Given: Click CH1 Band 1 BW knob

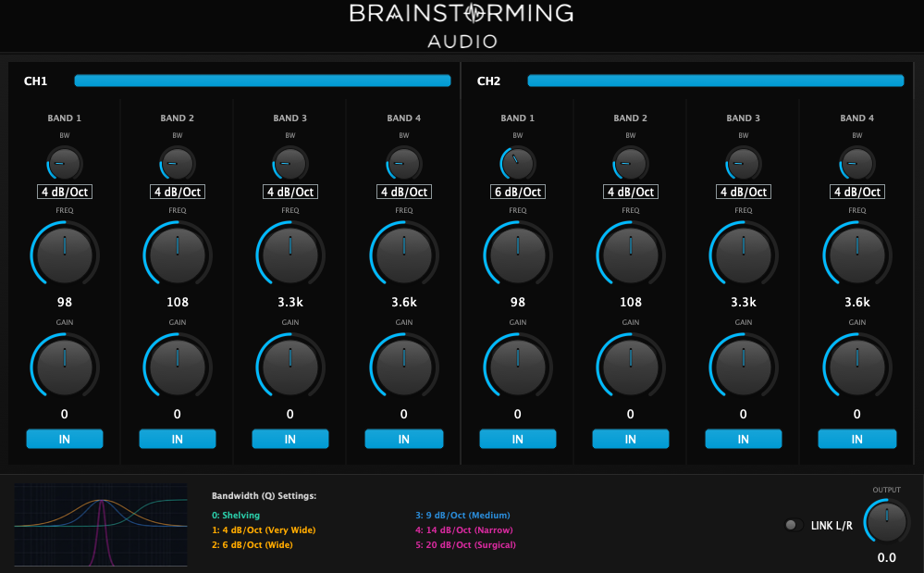Looking at the screenshot, I should tap(65, 163).
